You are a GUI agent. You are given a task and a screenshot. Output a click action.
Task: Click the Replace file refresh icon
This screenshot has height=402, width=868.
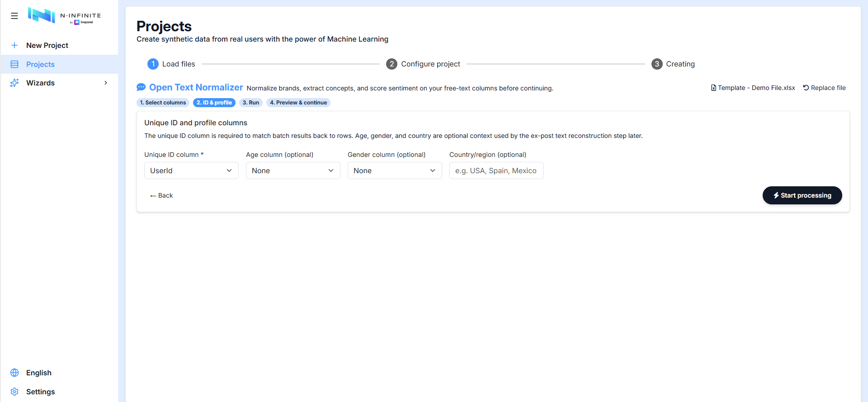[x=806, y=88]
